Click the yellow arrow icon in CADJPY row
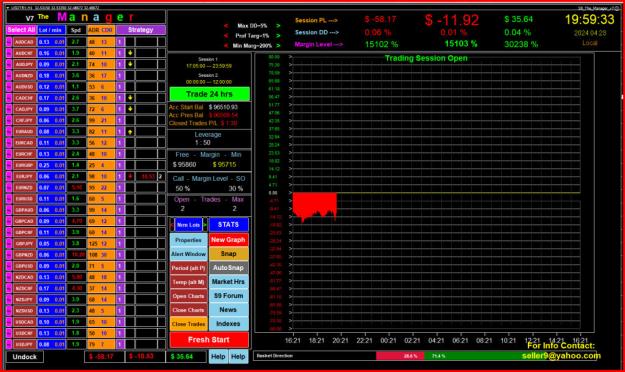The height and width of the screenshot is (372, 625). 130,109
